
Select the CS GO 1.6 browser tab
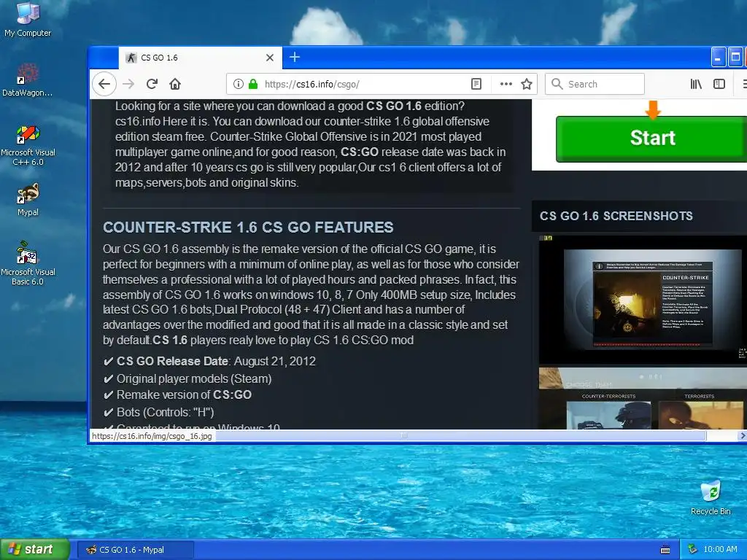pos(200,58)
